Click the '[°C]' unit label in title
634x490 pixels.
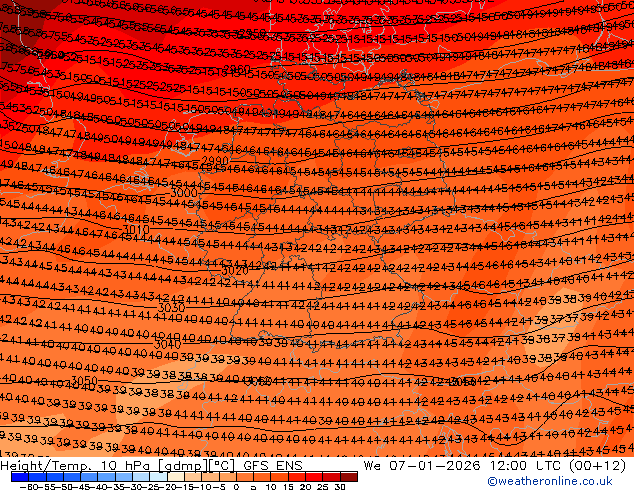pos(222,466)
